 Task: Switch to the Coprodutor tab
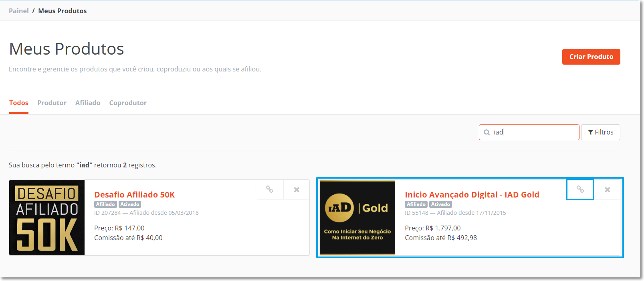[128, 103]
